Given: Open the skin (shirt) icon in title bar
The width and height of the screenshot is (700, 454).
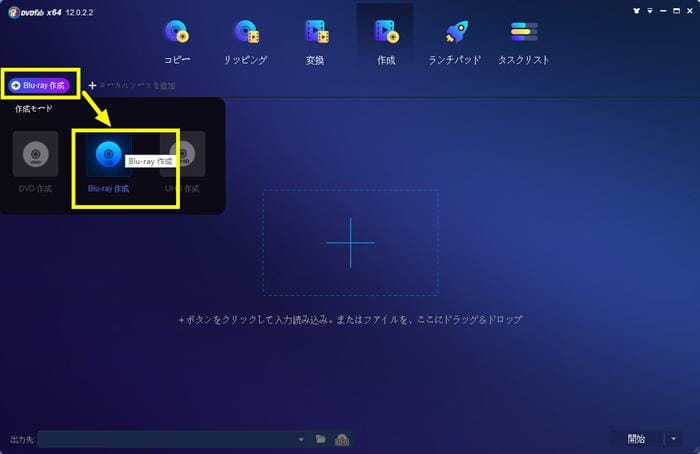Looking at the screenshot, I should pyautogui.click(x=637, y=11).
